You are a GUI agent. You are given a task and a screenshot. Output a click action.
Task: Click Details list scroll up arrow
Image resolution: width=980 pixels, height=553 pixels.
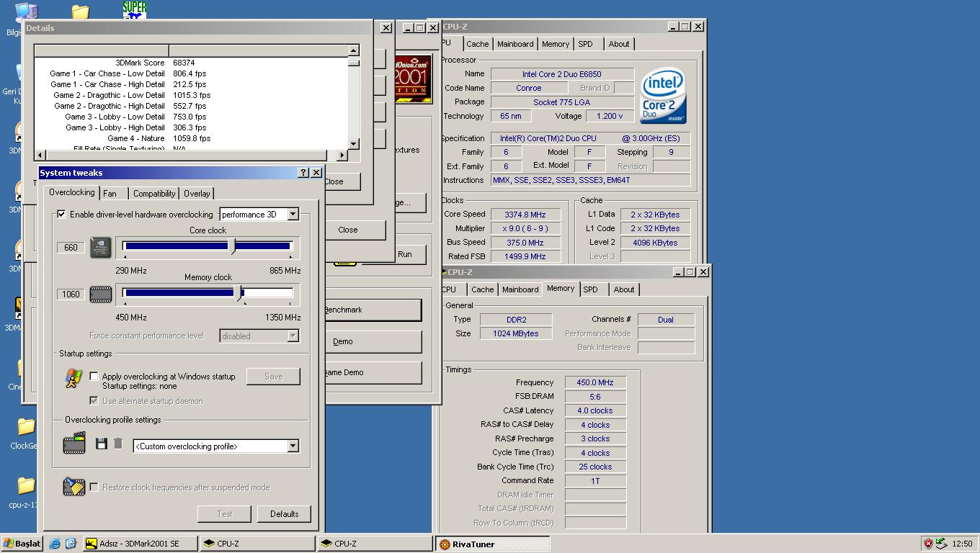point(353,50)
